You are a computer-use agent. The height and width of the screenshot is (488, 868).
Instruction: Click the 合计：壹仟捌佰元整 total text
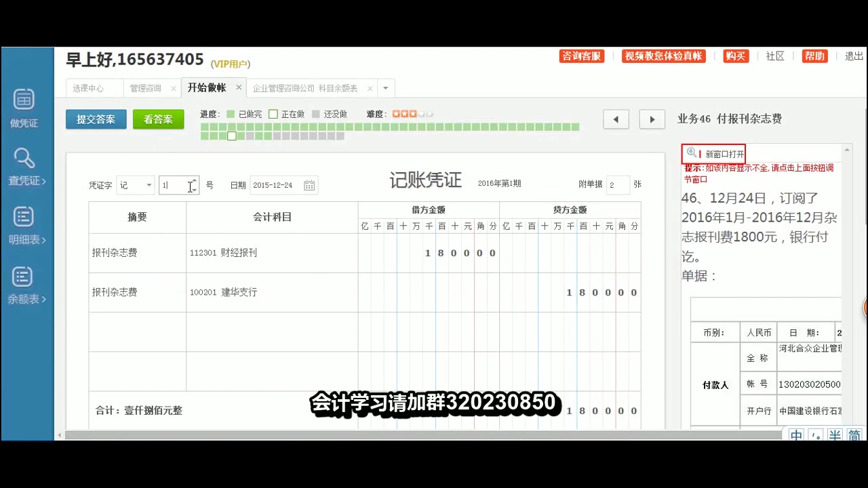click(139, 410)
